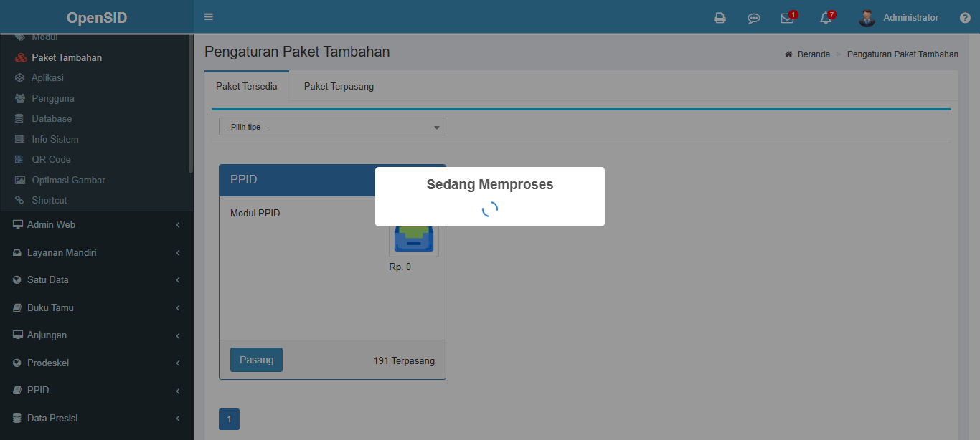Open Database in the sidebar
980x440 pixels.
[52, 118]
